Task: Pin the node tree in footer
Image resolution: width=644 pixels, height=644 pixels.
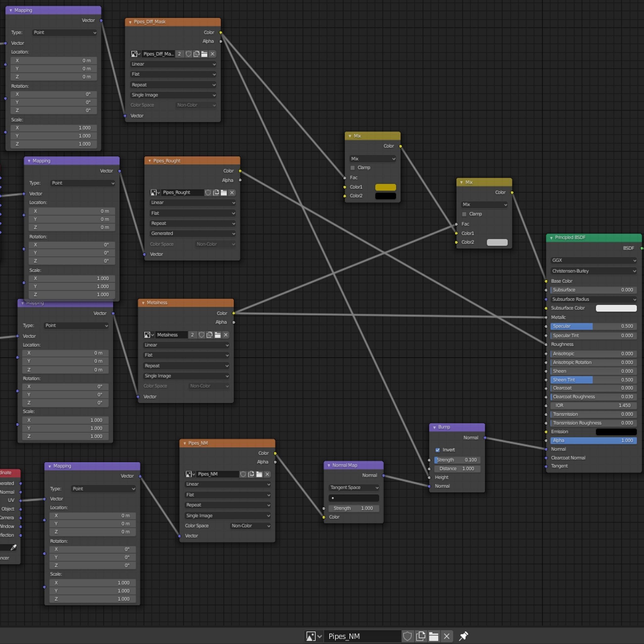Action: [x=463, y=636]
